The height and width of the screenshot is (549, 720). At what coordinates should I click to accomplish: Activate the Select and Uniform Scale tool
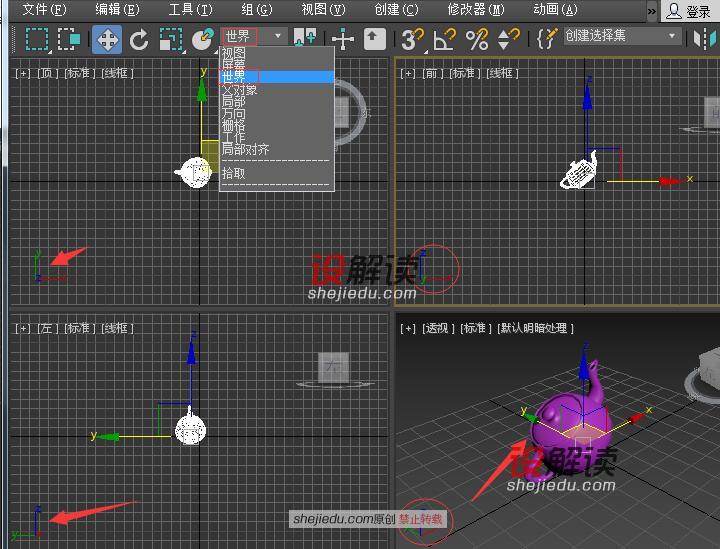coord(171,39)
